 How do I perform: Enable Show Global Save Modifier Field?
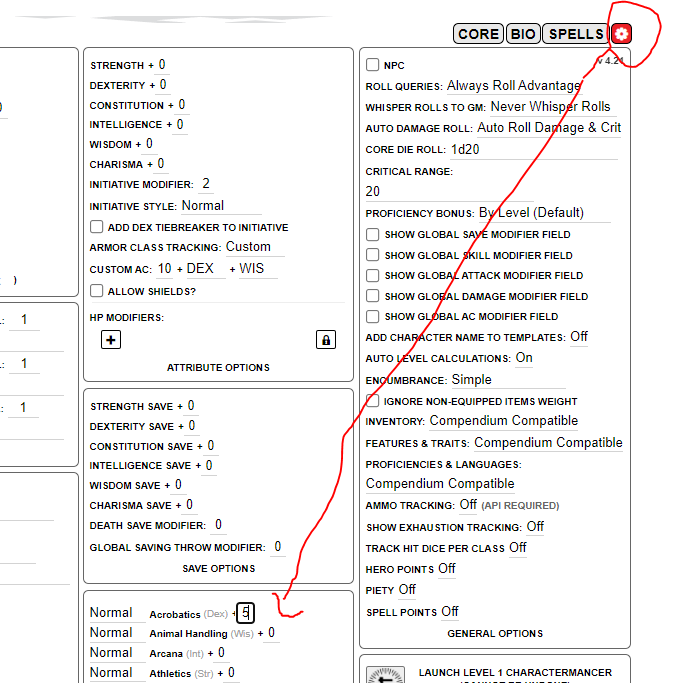tap(373, 234)
